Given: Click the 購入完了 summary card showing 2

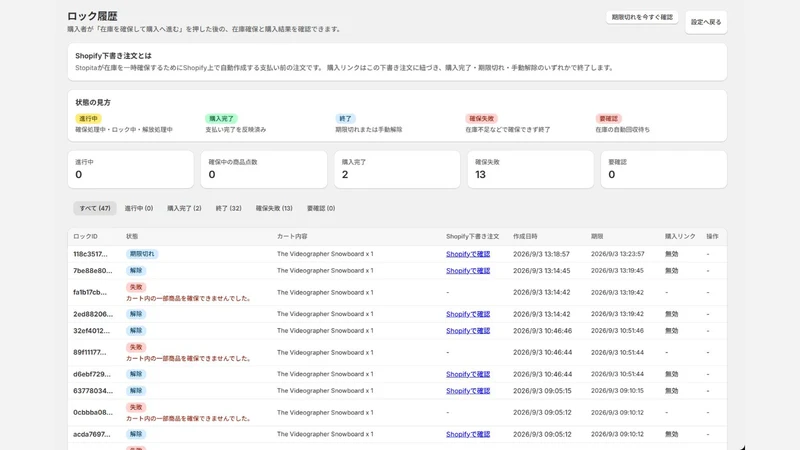Looking at the screenshot, I should [397, 169].
